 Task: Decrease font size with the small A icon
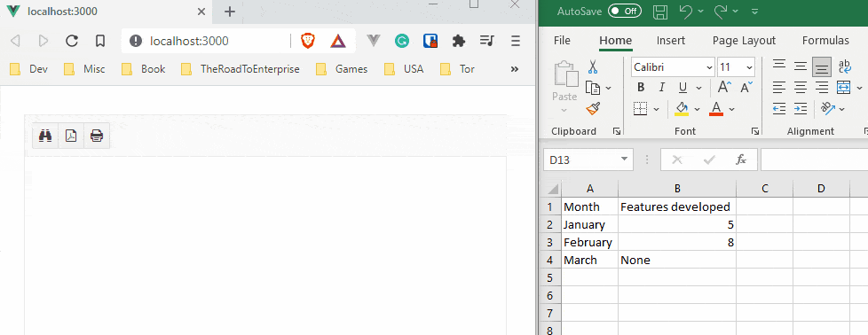(x=746, y=88)
